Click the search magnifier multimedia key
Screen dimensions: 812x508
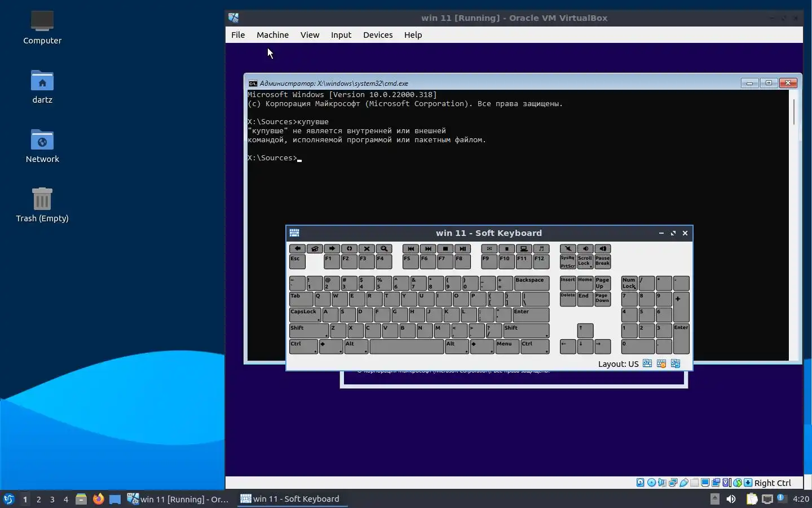[384, 248]
